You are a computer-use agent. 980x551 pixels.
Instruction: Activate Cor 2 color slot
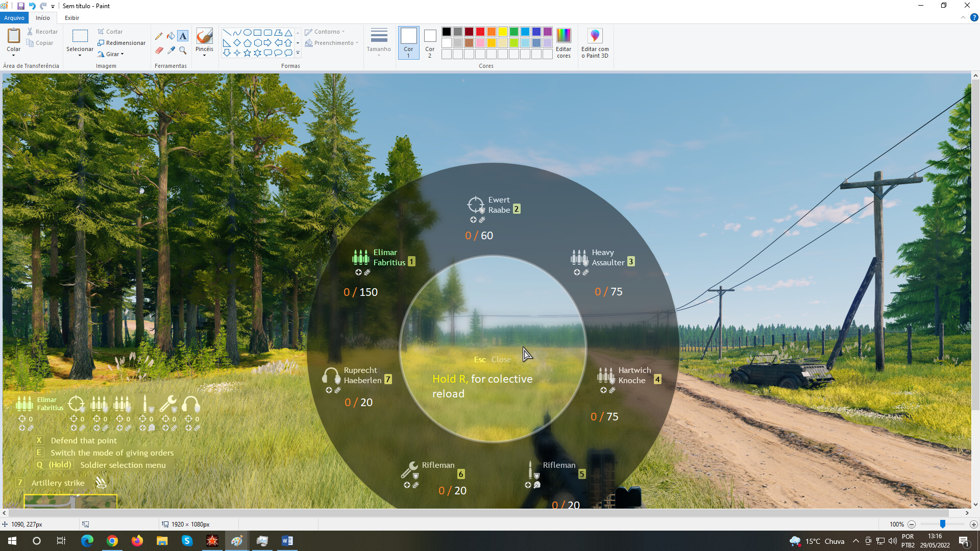coord(430,42)
